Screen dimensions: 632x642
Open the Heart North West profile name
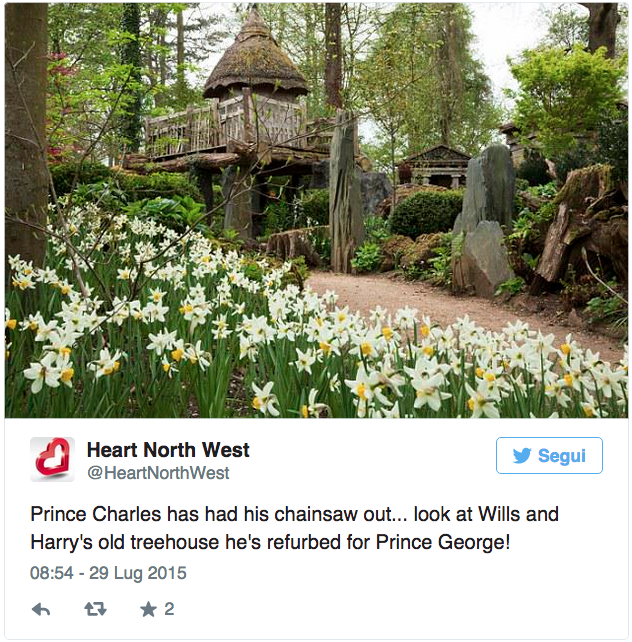(168, 449)
